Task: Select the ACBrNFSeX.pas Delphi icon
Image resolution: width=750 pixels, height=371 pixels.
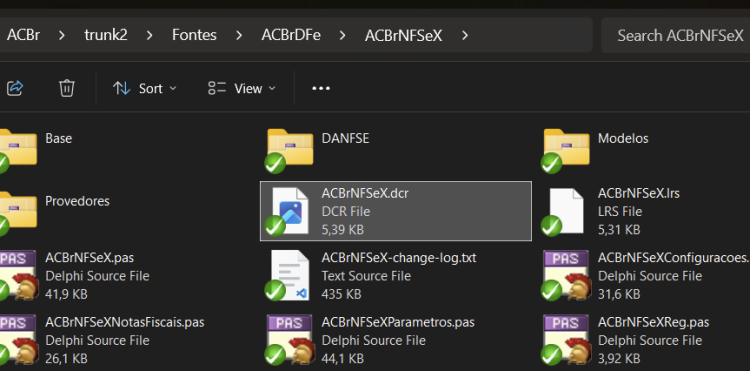Action: point(18,275)
